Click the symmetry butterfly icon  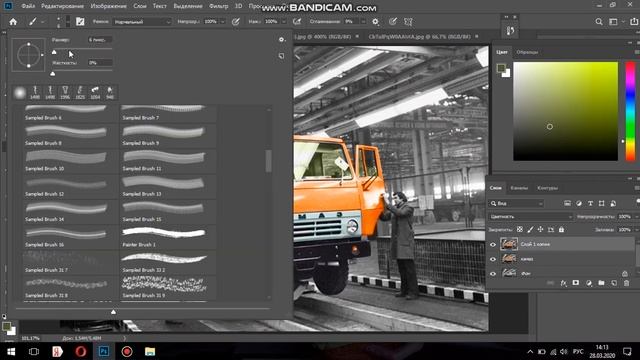click(408, 22)
